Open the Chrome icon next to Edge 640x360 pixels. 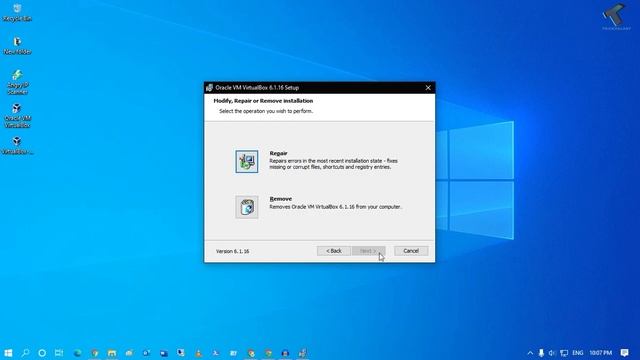(x=95, y=353)
